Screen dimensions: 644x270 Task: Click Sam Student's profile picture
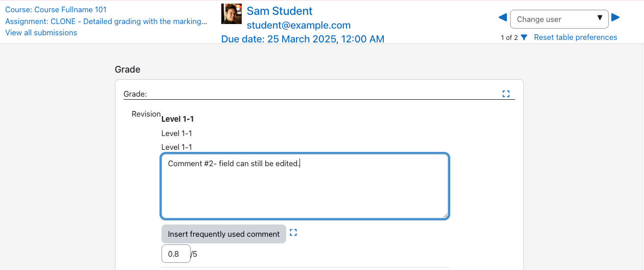[x=232, y=14]
